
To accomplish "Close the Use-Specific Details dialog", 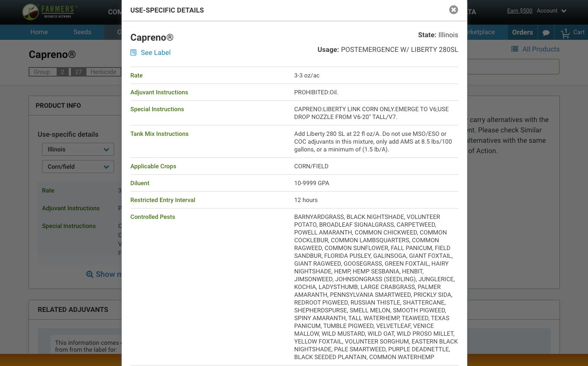I will pyautogui.click(x=453, y=10).
